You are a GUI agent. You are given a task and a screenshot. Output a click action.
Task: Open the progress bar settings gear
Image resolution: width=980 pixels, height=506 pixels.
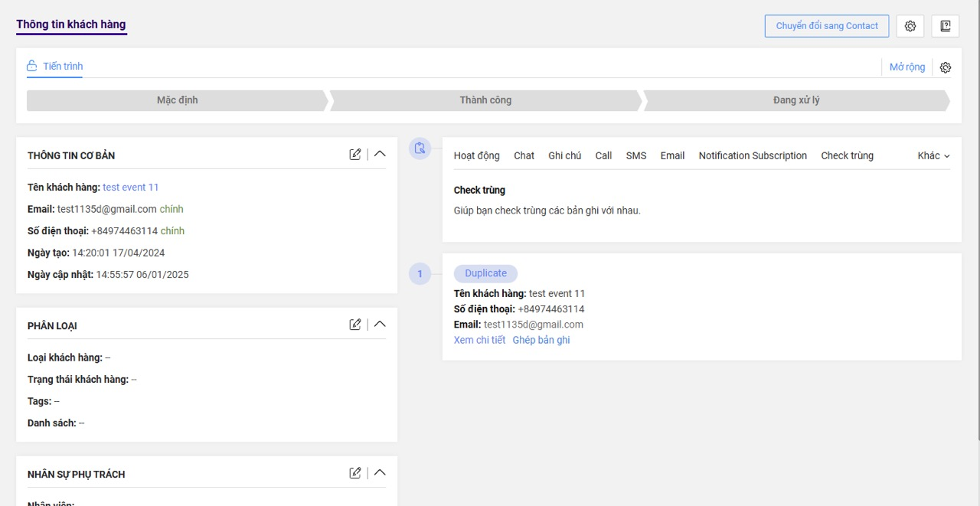tap(946, 67)
